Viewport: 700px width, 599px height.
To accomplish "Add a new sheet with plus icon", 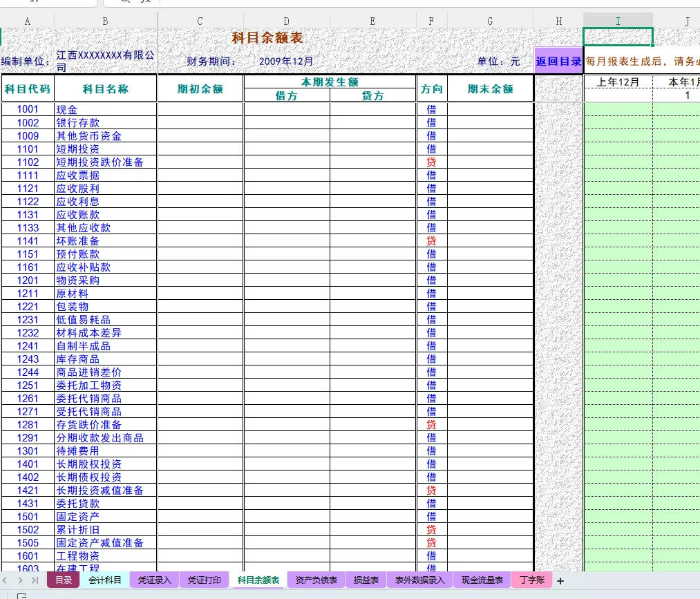I will tap(560, 581).
